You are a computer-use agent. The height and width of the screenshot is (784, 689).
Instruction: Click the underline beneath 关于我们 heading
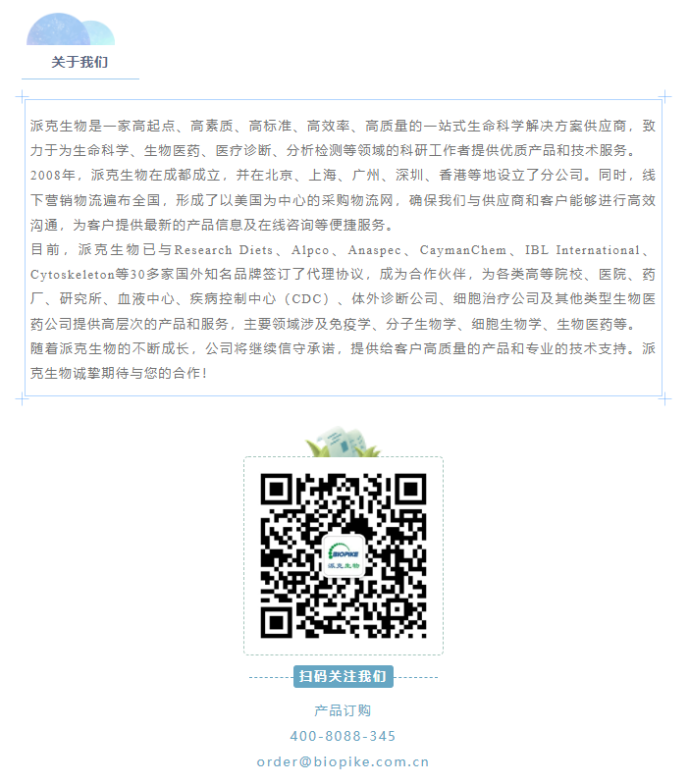(80, 79)
